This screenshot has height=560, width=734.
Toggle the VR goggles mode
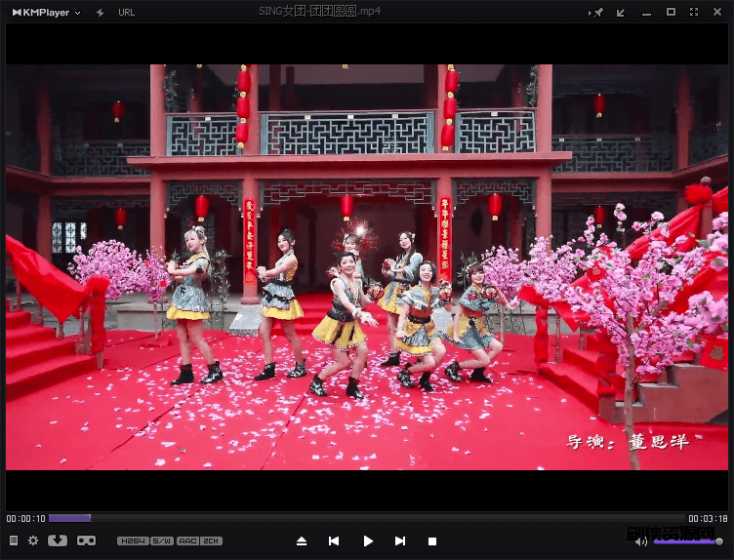[x=86, y=540]
